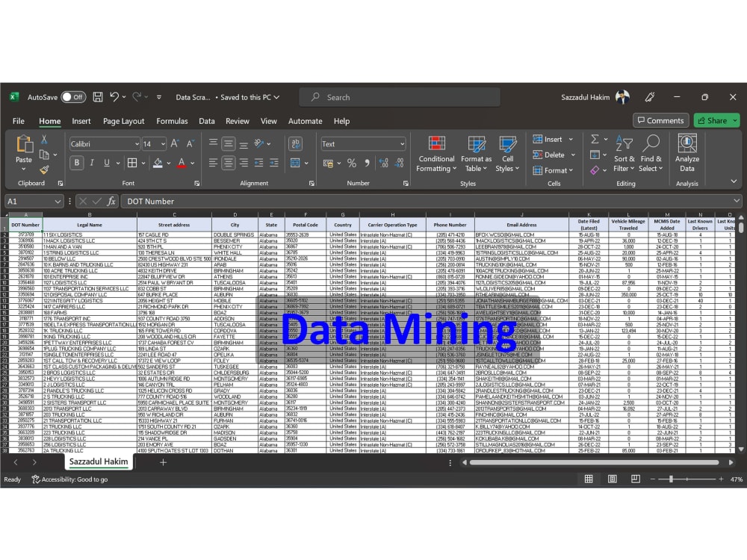Screen dimensions: 747x560
Task: Switch to the Insert tab
Action: click(x=81, y=121)
